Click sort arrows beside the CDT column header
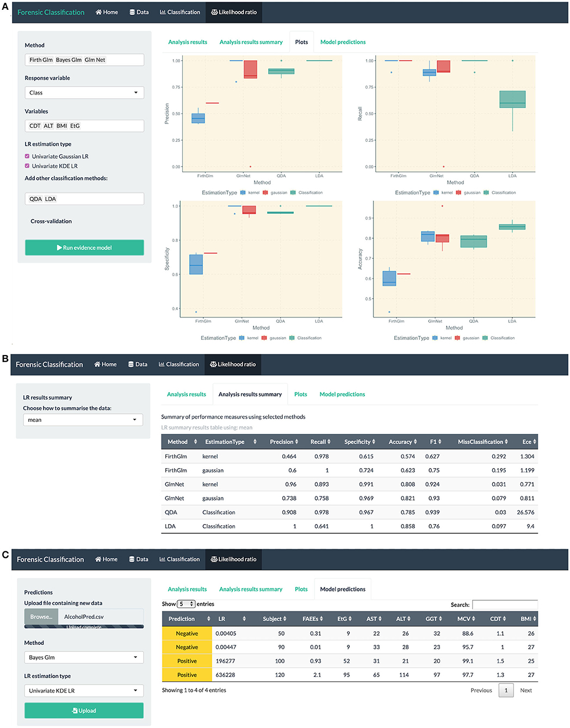This screenshot has height=728, width=570. pos(504,619)
